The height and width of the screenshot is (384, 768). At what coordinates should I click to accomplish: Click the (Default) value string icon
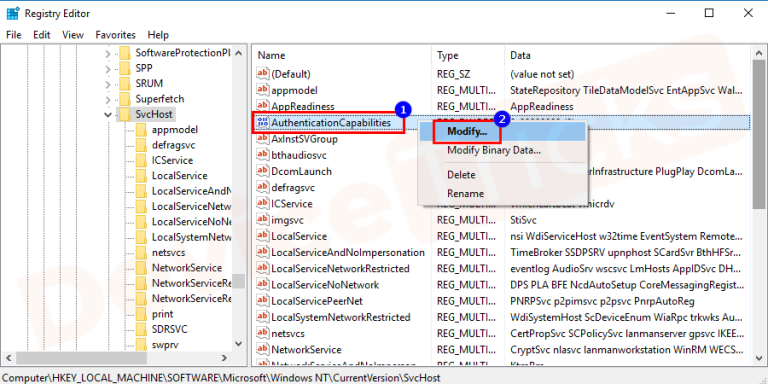click(x=264, y=74)
